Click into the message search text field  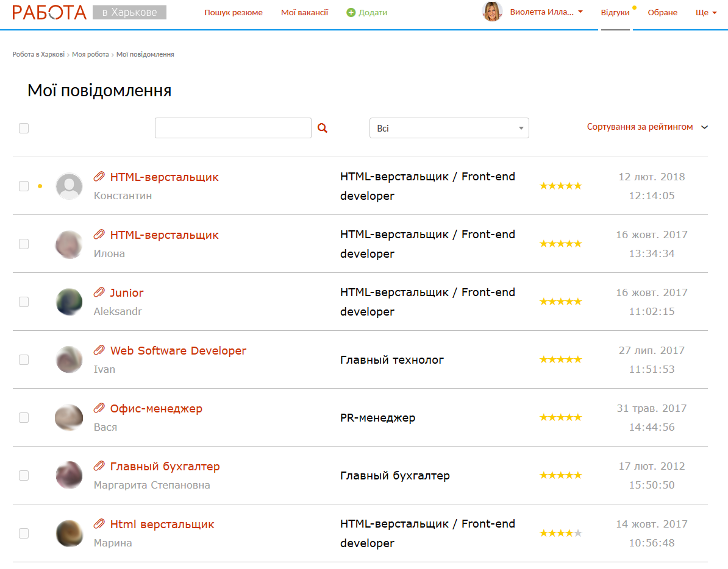coord(233,128)
